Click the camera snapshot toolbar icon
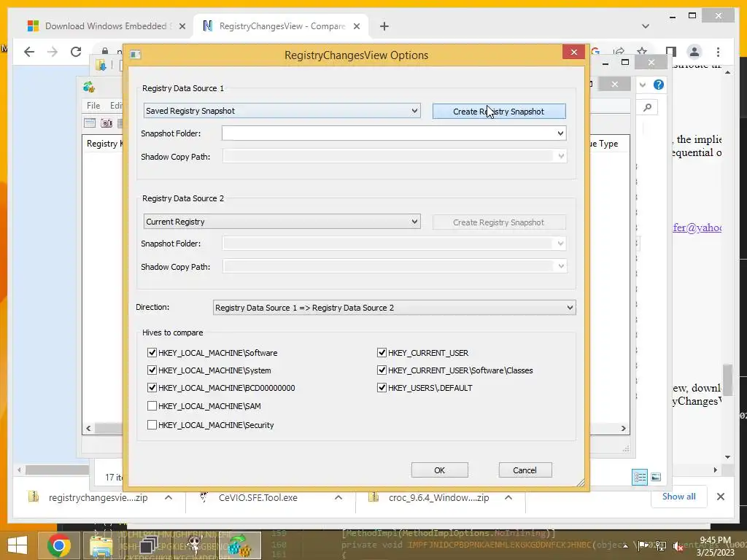Image resolution: width=747 pixels, height=560 pixels. 107,122
